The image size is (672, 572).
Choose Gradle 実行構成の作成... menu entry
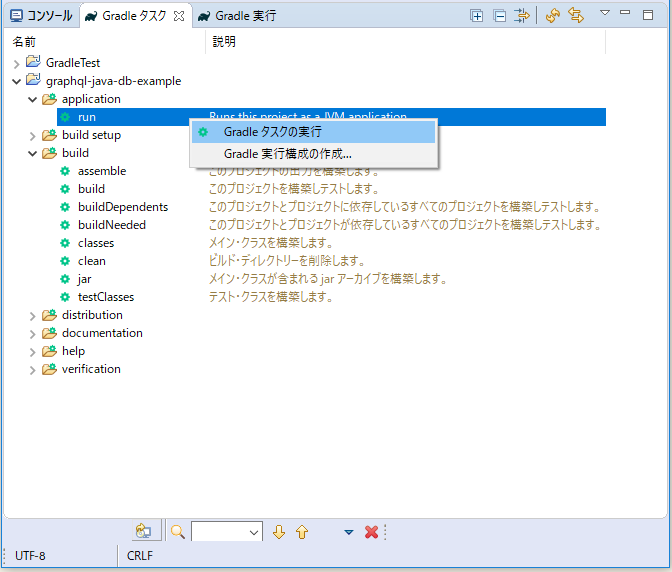pyautogui.click(x=313, y=154)
